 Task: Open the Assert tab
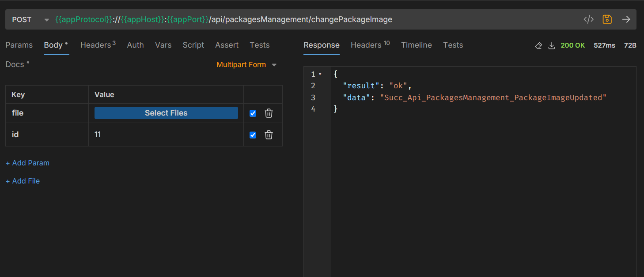click(227, 45)
